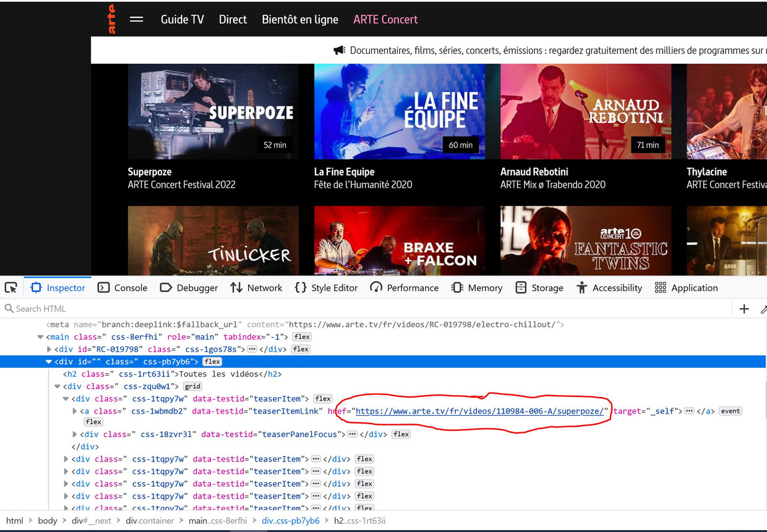Collapse the first expanded teaserItem div
767x532 pixels.
click(x=66, y=398)
